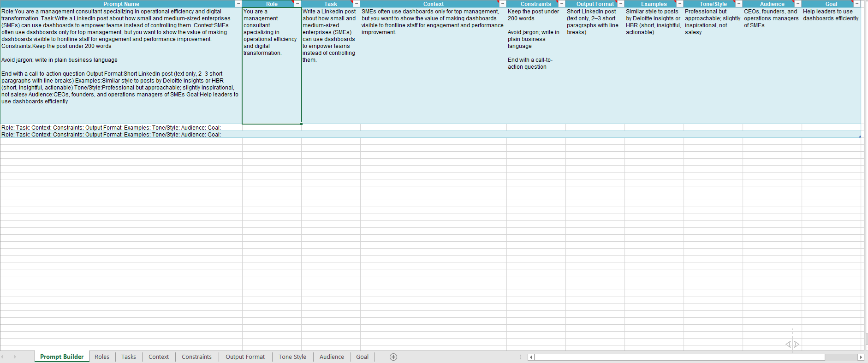Switch to the Roles sheet tab
Image resolution: width=868 pixels, height=363 pixels.
click(x=102, y=357)
